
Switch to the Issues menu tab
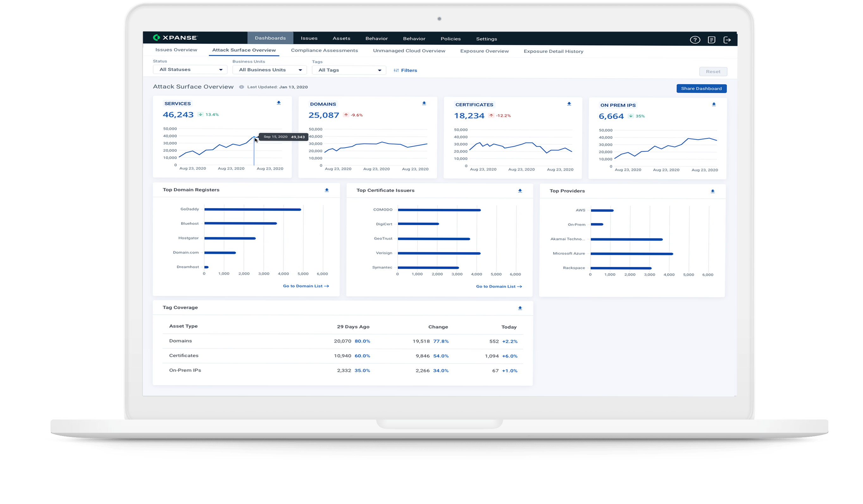(x=309, y=38)
